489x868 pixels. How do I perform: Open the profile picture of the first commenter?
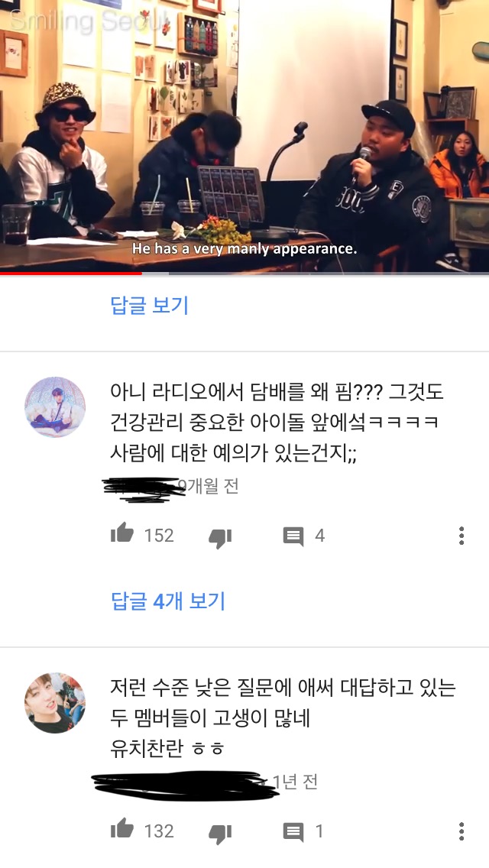point(55,406)
